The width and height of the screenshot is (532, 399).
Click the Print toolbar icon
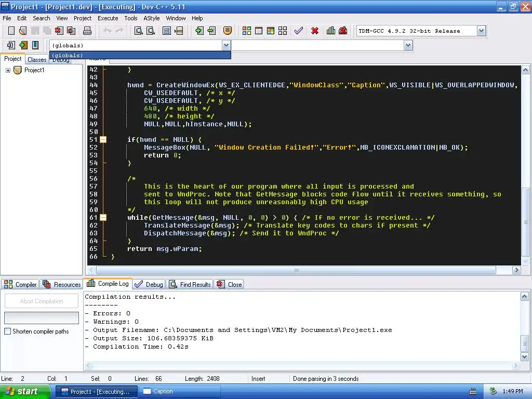point(87,31)
